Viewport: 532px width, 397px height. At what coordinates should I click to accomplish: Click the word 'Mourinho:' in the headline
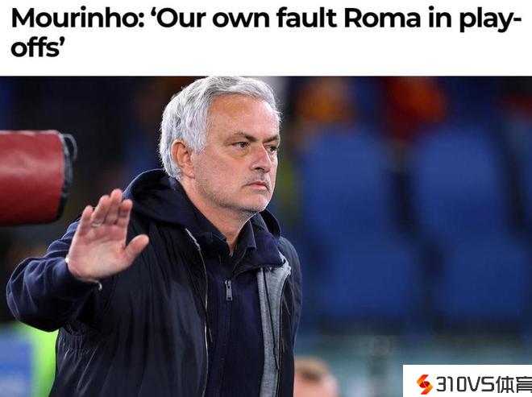coord(78,18)
